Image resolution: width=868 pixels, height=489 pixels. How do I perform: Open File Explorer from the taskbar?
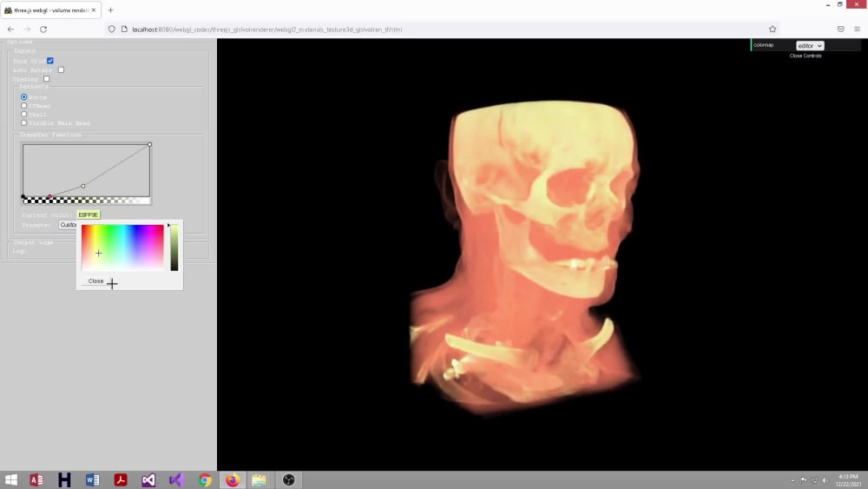pos(259,479)
